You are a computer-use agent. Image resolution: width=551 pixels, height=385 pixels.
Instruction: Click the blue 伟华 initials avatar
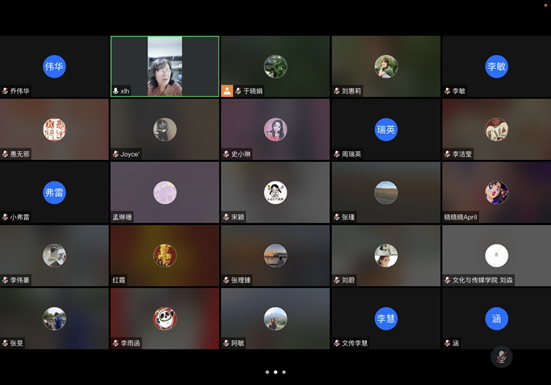click(54, 66)
